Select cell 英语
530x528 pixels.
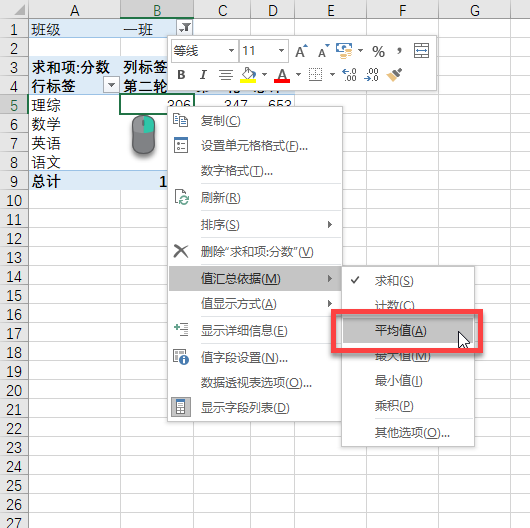tap(74, 143)
